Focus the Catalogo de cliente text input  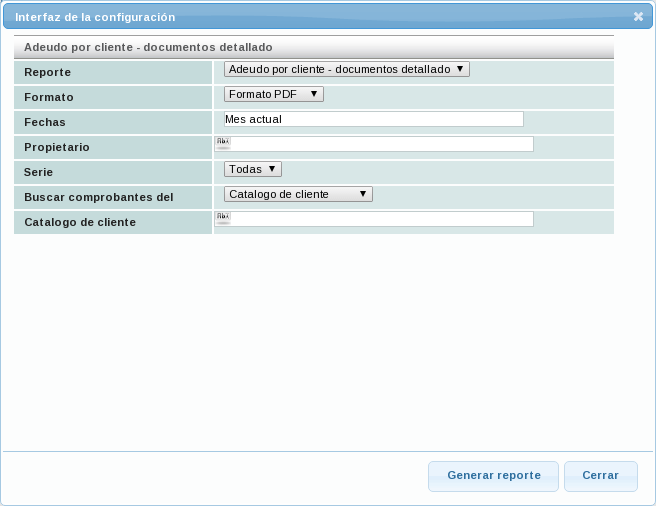[x=380, y=219]
